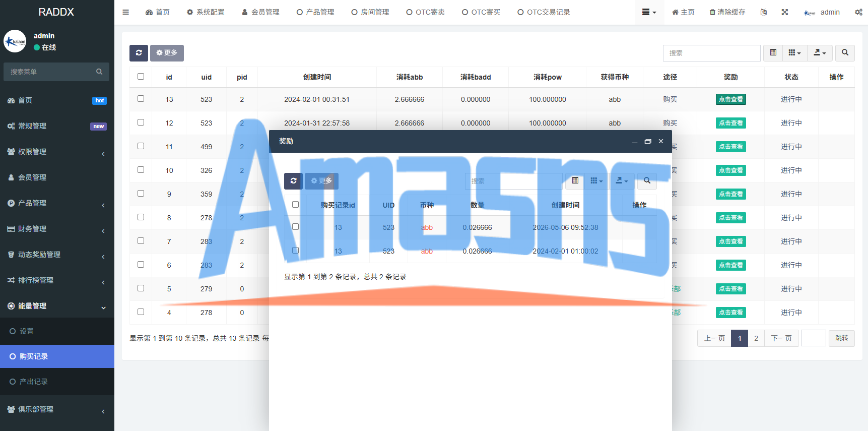Open the top-right list dropdown menu
Image resolution: width=868 pixels, height=431 pixels.
tap(649, 12)
